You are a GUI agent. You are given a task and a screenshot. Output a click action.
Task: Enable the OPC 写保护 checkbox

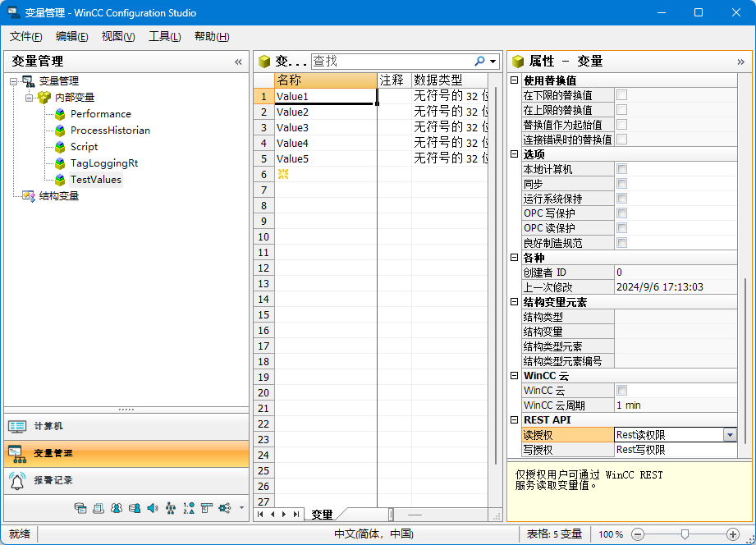click(622, 213)
